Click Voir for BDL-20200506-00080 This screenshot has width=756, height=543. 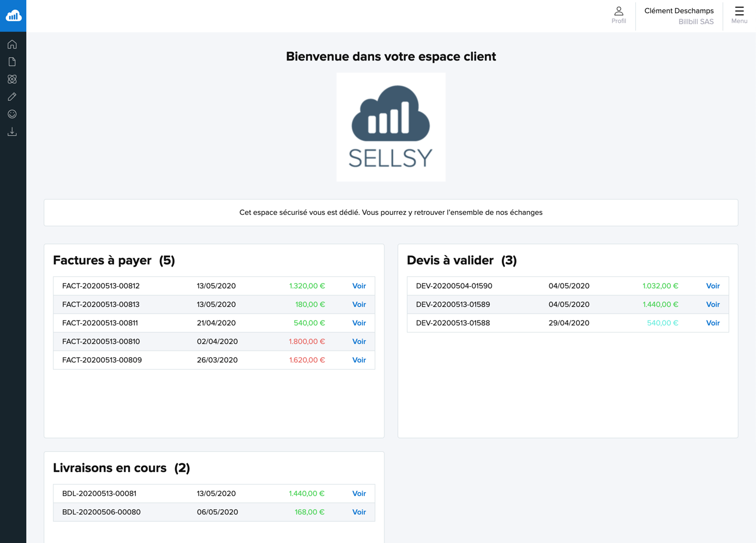tap(359, 512)
